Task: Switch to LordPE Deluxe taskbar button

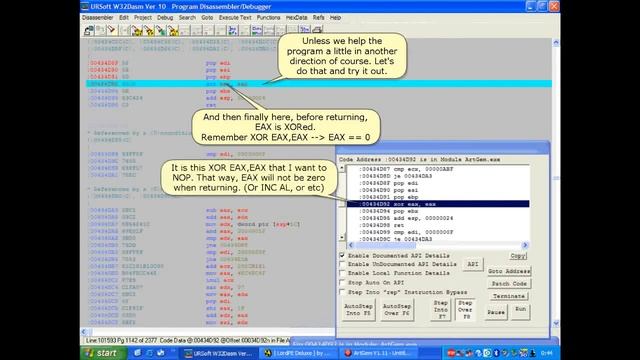Action: (x=300, y=353)
